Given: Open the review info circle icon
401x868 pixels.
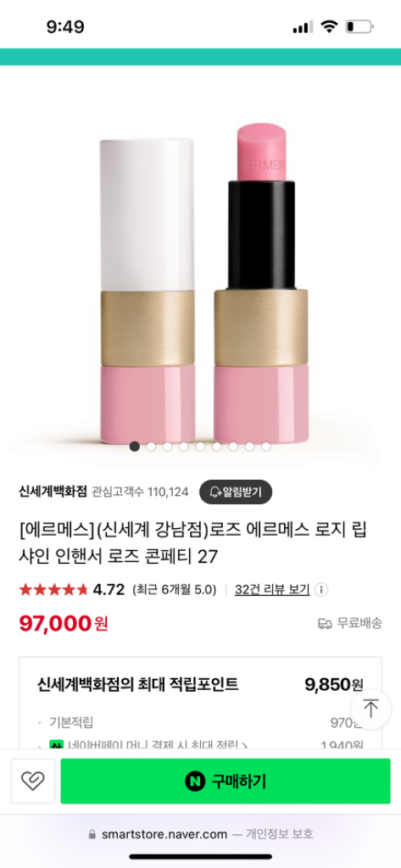Looking at the screenshot, I should (x=321, y=590).
